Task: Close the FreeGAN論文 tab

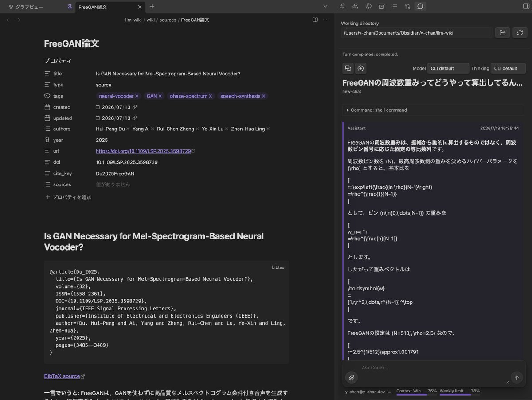Action: [140, 7]
